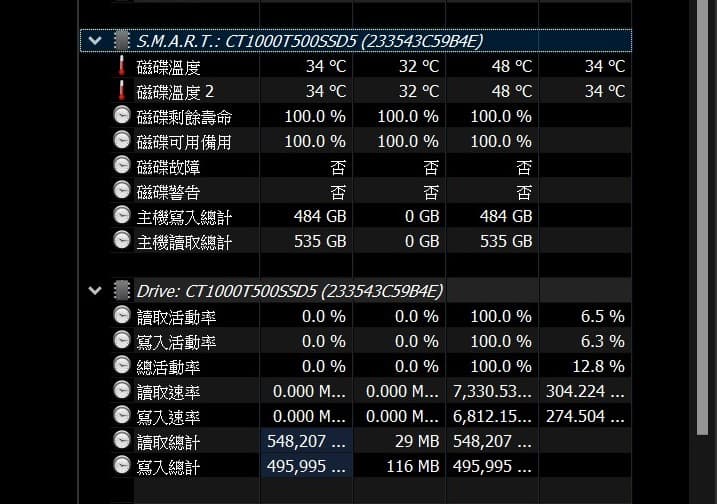Click clock icon for 主機讀取總計
Image resolution: width=717 pixels, height=504 pixels.
[x=122, y=240]
